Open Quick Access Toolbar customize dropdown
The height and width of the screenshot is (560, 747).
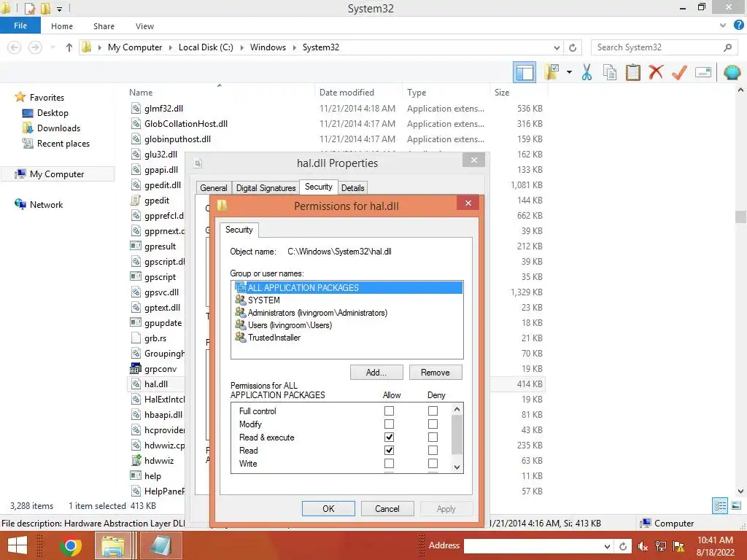(x=59, y=9)
